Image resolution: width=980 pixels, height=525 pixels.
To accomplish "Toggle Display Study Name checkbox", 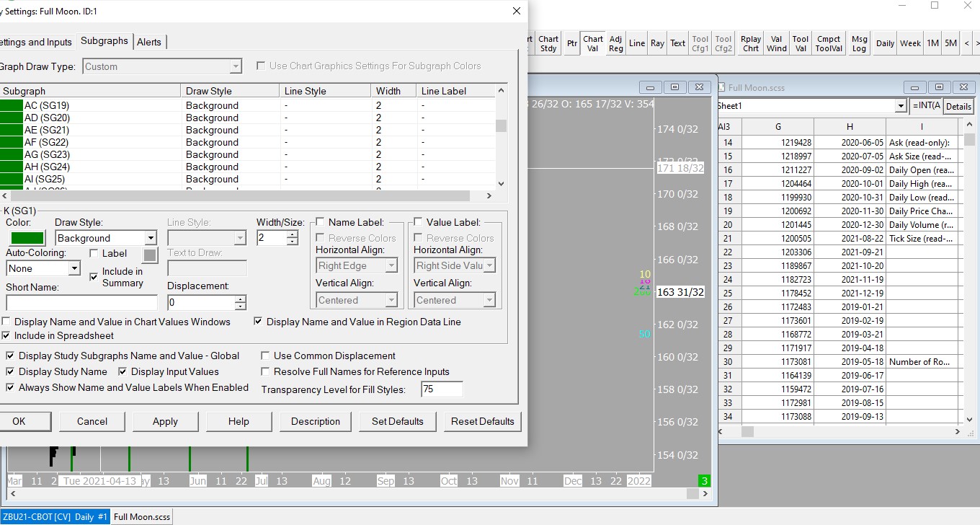I will [x=10, y=371].
